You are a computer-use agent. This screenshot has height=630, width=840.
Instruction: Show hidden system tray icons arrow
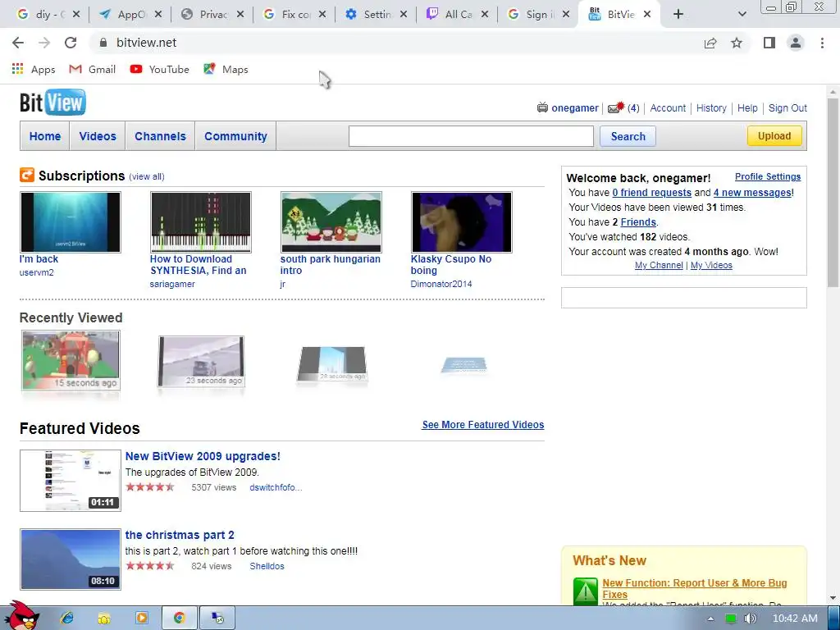click(x=710, y=619)
